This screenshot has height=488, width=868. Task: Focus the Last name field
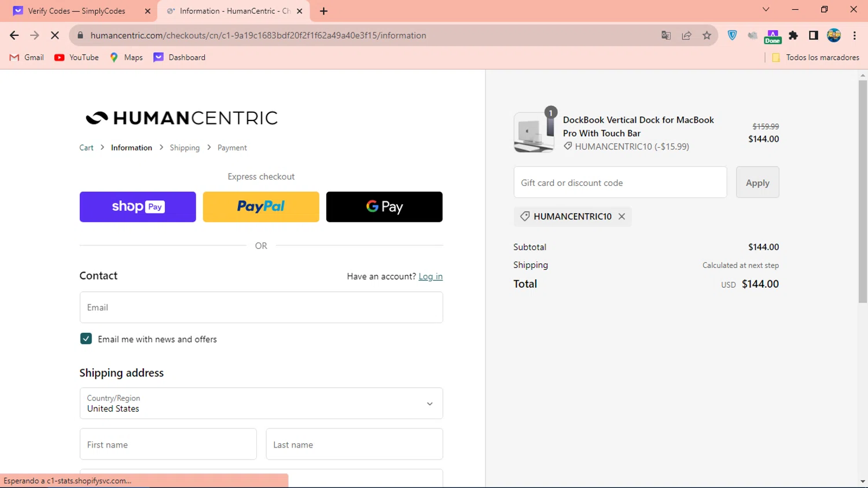click(x=354, y=444)
